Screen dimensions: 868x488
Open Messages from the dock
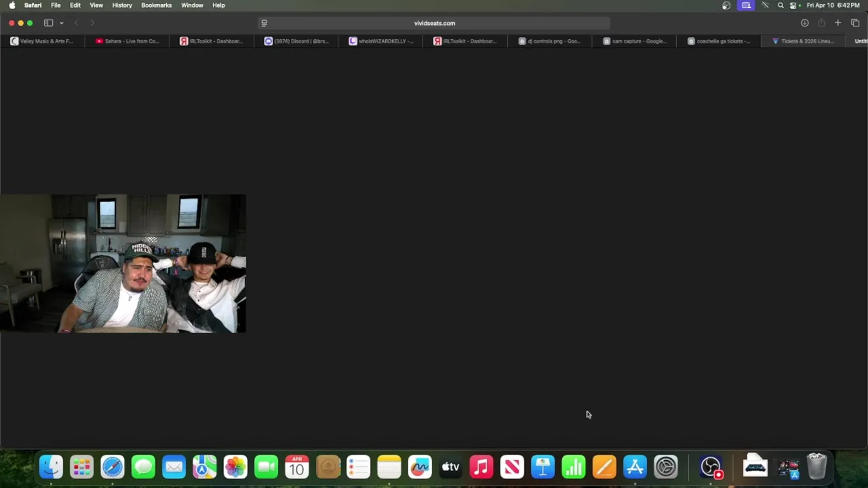pyautogui.click(x=143, y=467)
